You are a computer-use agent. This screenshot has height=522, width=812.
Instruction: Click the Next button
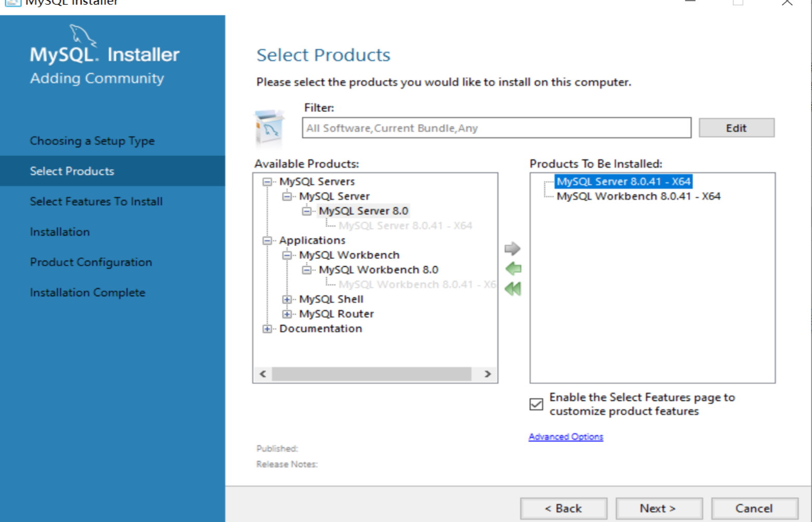pyautogui.click(x=659, y=508)
